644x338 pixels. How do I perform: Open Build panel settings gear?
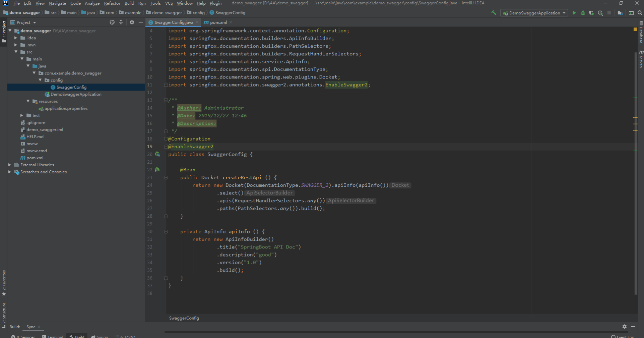(624, 326)
